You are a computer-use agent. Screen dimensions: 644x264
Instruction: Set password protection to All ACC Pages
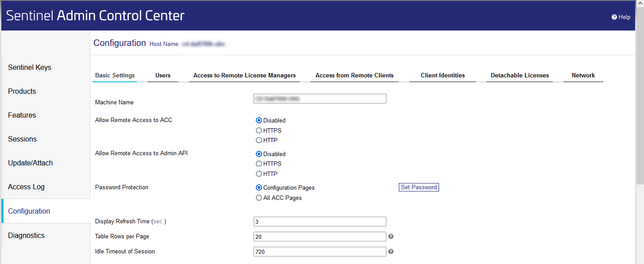[259, 198]
